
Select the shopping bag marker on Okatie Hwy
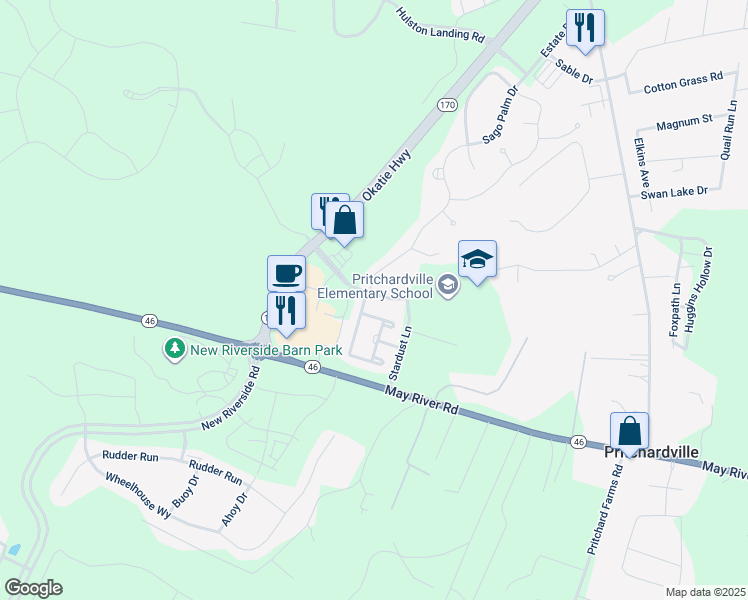coord(344,220)
